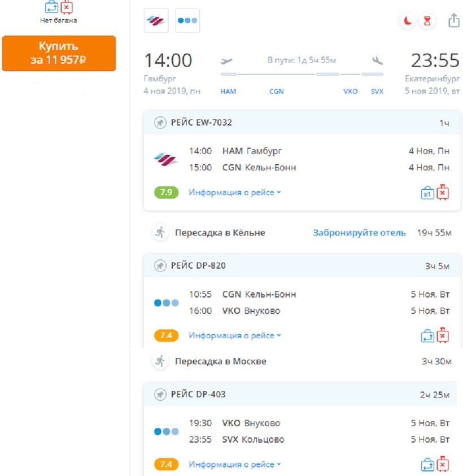Expand Информация о рейсе for flight EW-7032
This screenshot has width=463, height=476.
pos(234,193)
